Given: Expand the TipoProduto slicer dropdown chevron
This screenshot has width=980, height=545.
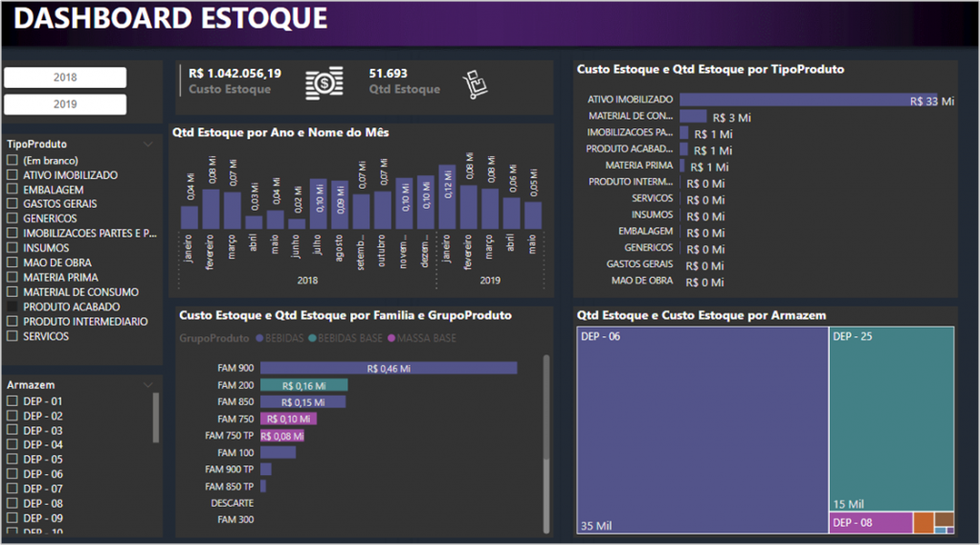Looking at the screenshot, I should click(148, 144).
